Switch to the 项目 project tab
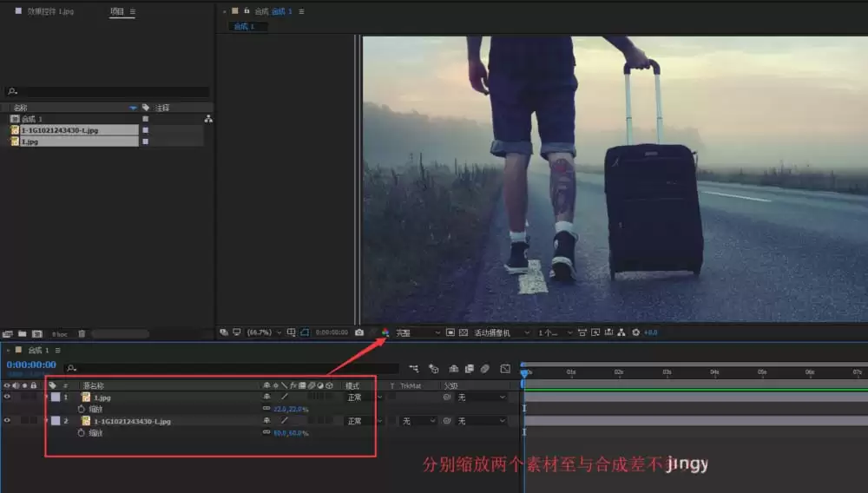Viewport: 868px width, 493px height. (117, 11)
